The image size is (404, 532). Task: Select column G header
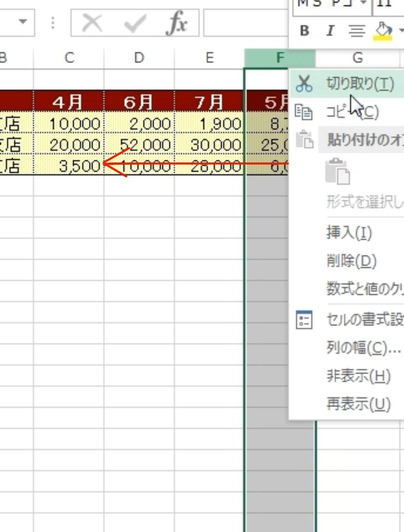[358, 58]
